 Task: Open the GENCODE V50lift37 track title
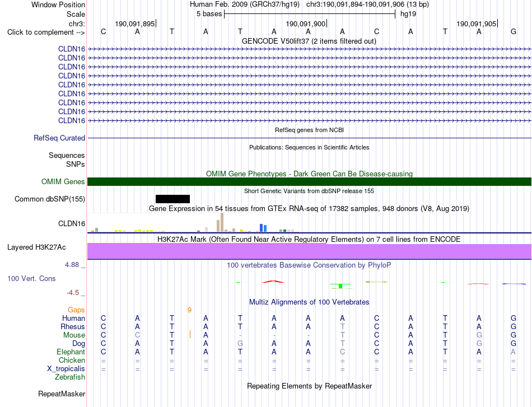click(309, 41)
